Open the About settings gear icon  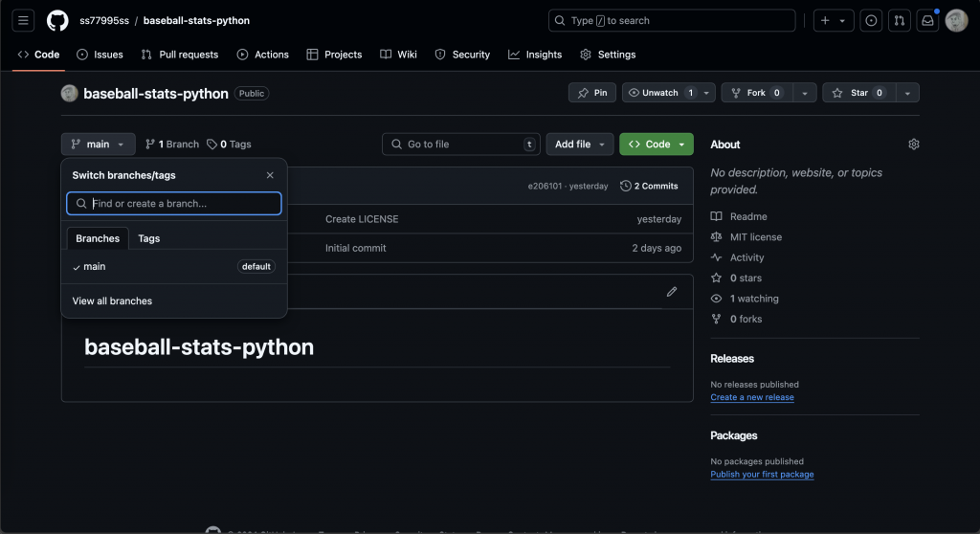913,145
